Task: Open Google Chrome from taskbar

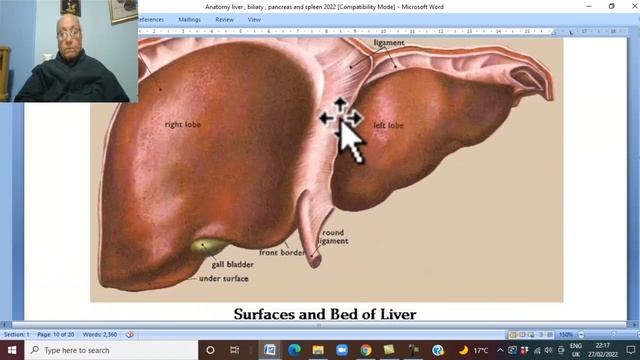Action: [x=366, y=350]
